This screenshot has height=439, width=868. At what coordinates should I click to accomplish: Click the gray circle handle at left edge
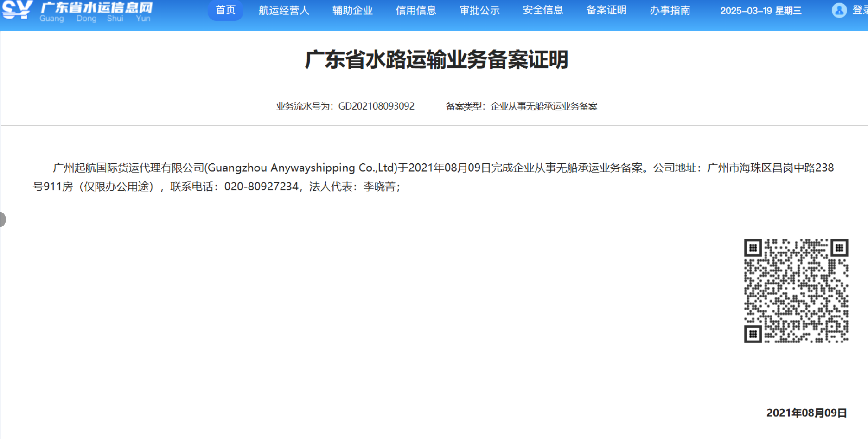coord(2,219)
